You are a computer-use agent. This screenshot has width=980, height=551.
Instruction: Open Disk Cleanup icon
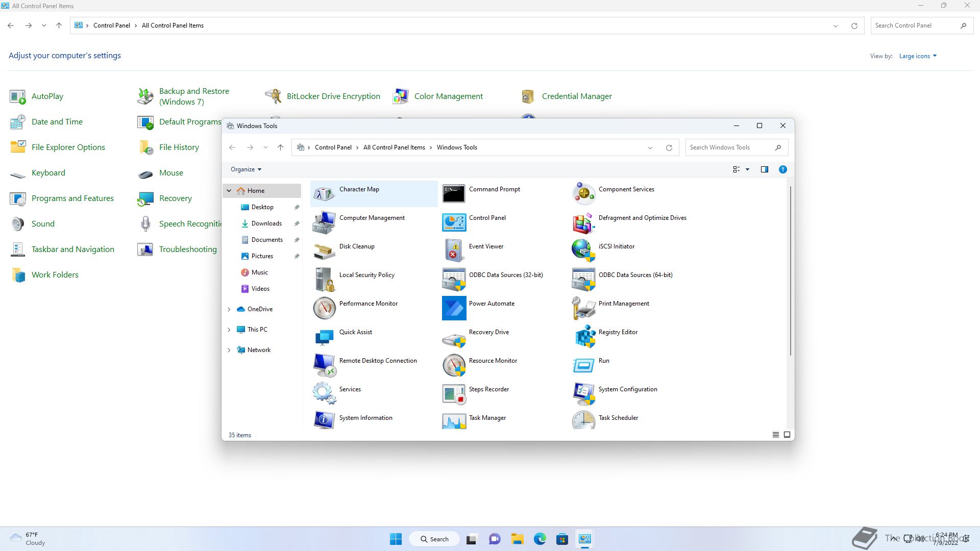tap(324, 251)
